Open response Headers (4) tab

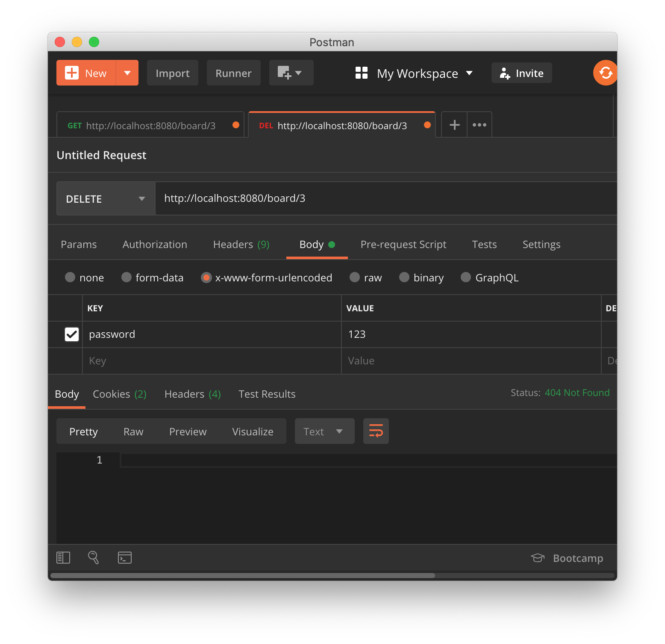point(193,394)
